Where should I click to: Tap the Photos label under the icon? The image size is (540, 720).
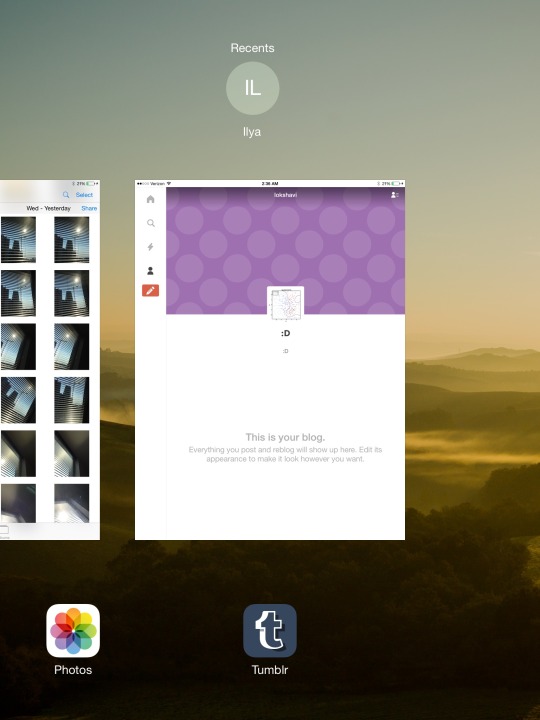(x=73, y=670)
